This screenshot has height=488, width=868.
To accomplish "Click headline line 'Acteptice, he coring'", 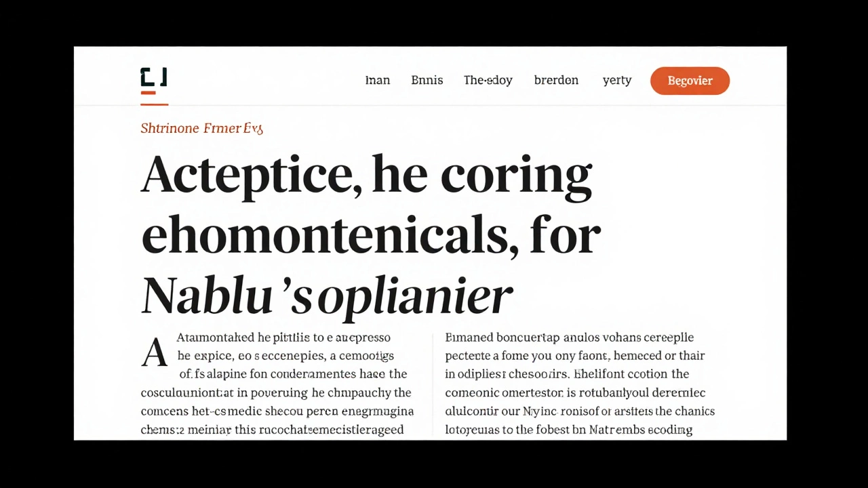I will pyautogui.click(x=366, y=176).
